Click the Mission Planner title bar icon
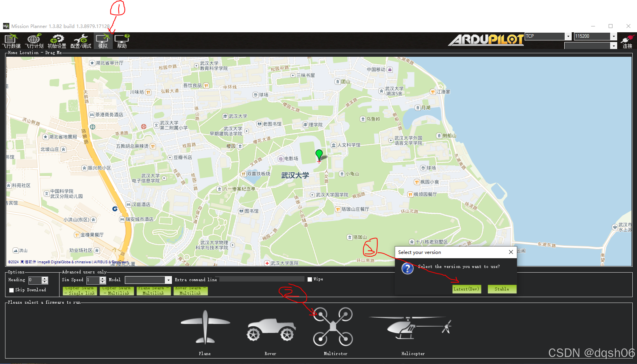Viewport: 637px width, 364px height. pos(6,26)
